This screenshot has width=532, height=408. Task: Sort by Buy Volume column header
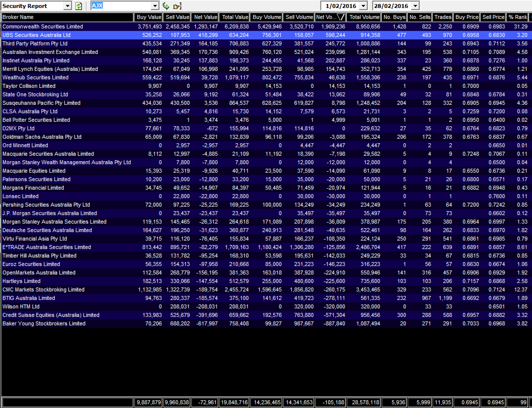(x=266, y=17)
